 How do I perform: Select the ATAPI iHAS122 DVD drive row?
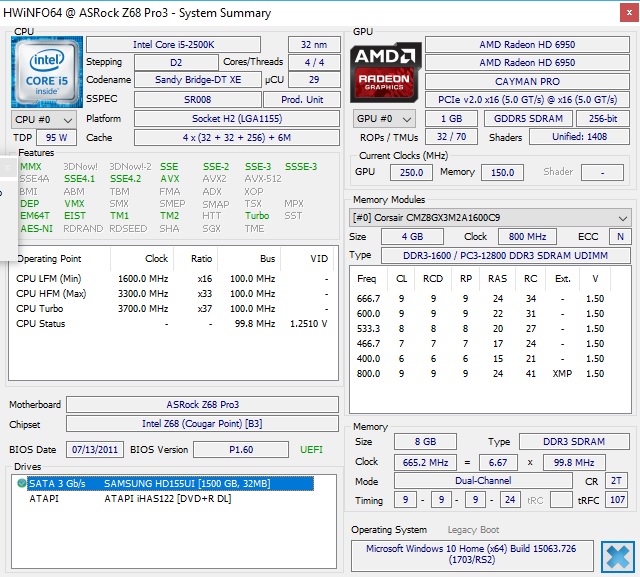coord(130,499)
